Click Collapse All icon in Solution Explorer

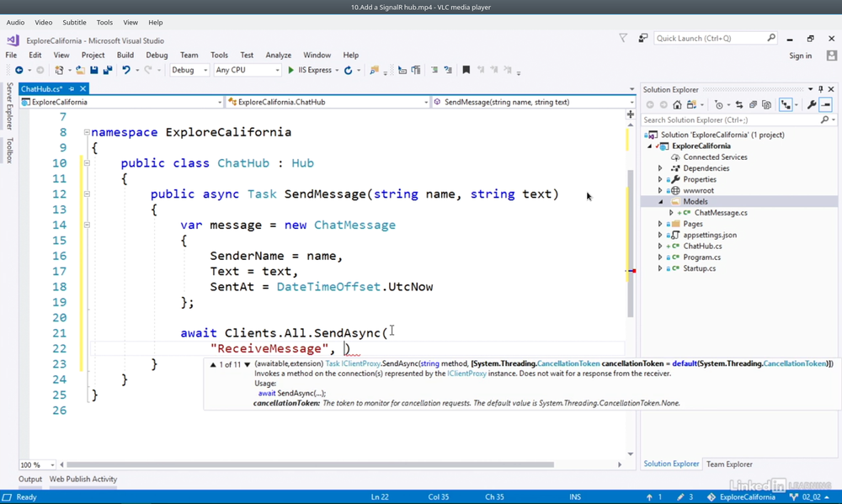point(753,105)
